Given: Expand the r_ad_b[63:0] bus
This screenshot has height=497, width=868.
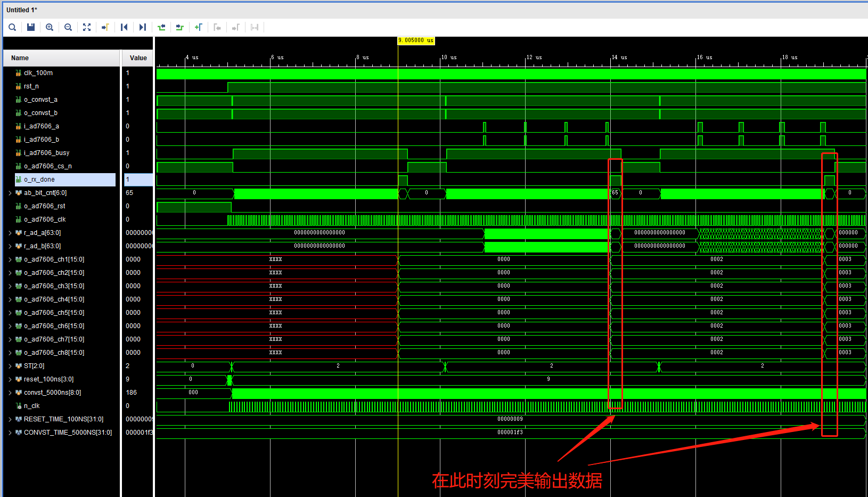Looking at the screenshot, I should coord(10,246).
